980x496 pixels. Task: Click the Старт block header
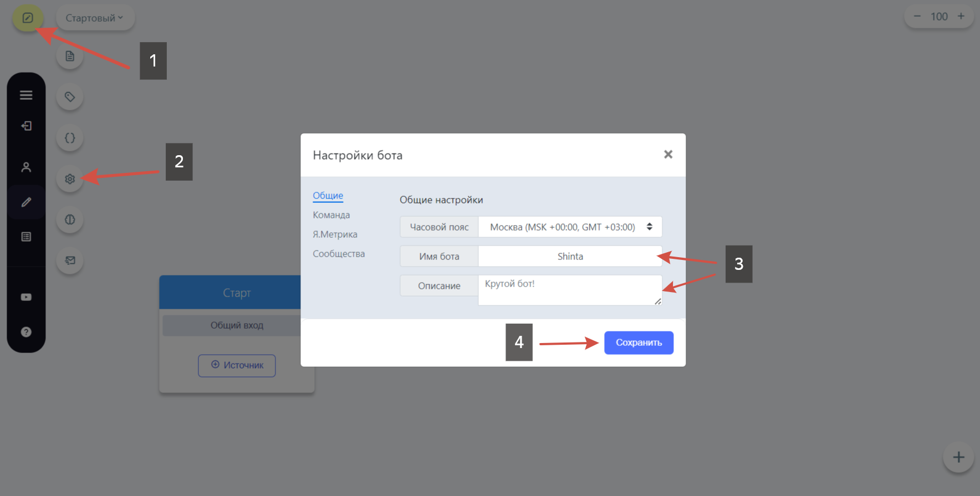coord(230,293)
